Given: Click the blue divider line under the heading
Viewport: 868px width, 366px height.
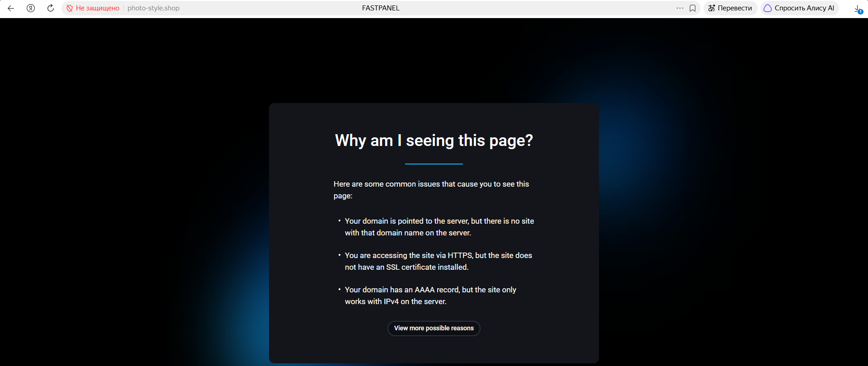Looking at the screenshot, I should click(434, 164).
